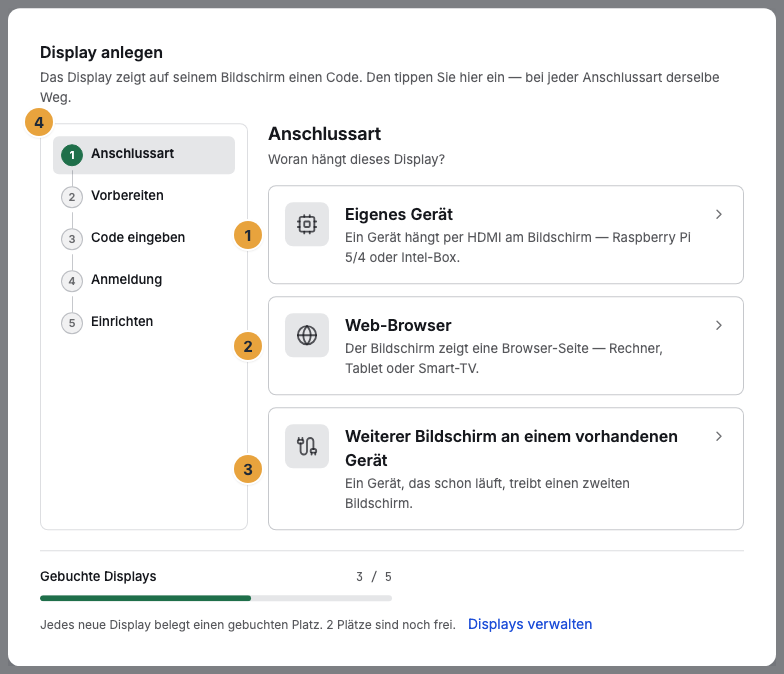Click the Raspberry Pi HDMI description text
784x674 pixels.
tap(518, 248)
